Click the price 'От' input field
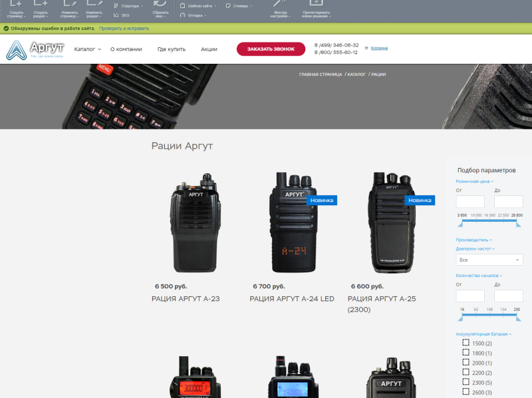 click(470, 202)
